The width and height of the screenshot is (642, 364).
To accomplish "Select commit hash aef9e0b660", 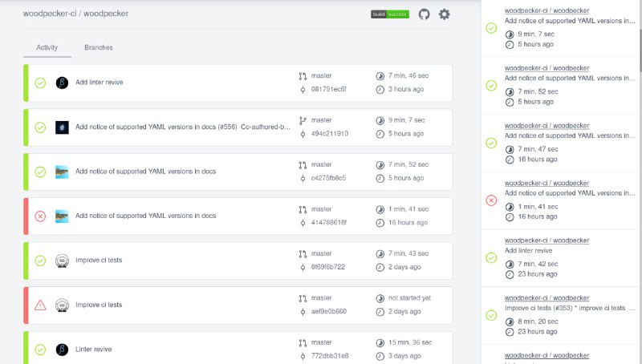I will pyautogui.click(x=329, y=312).
